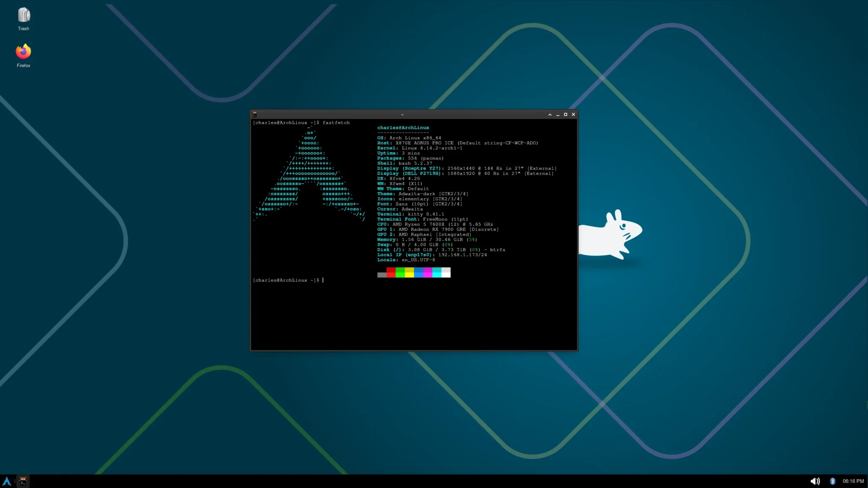Image resolution: width=868 pixels, height=488 pixels.
Task: Click the 'Uptime: 3 mins' line
Action: tap(398, 153)
